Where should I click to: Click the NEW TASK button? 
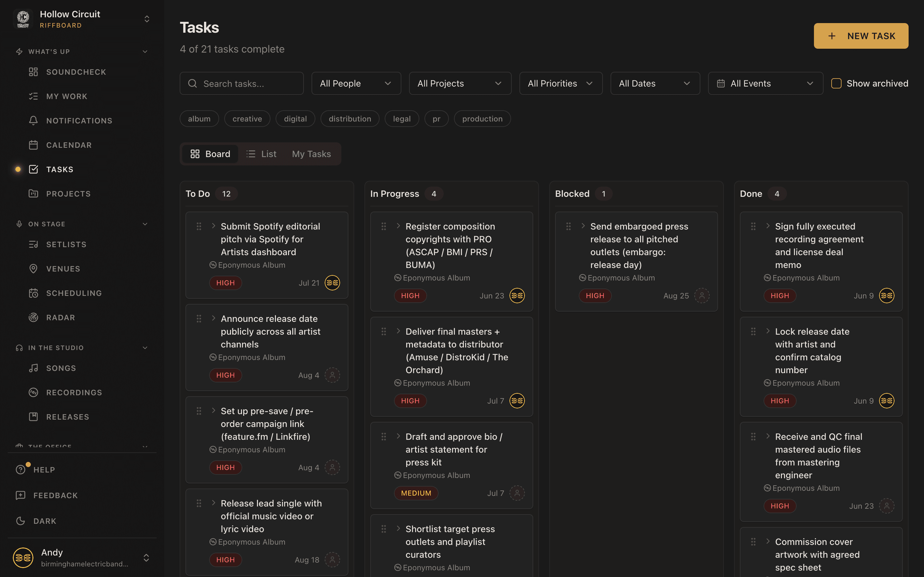tap(861, 36)
